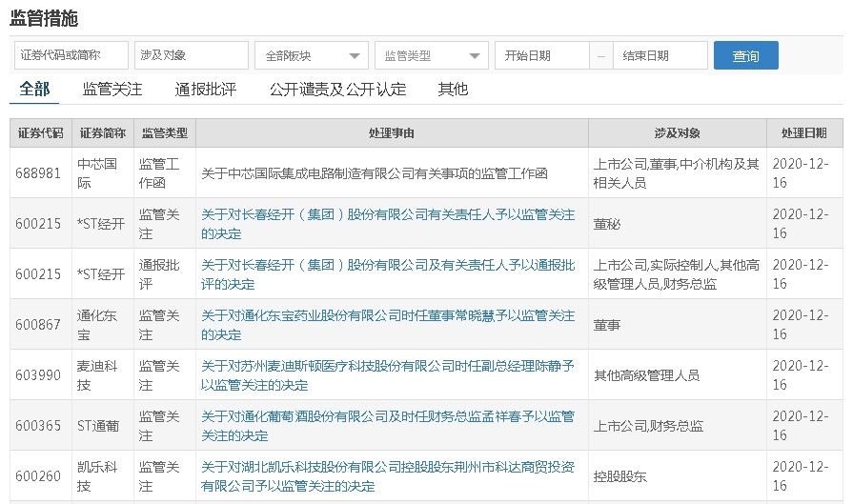
Task: Switch to the 监管关注 tab
Action: (112, 90)
